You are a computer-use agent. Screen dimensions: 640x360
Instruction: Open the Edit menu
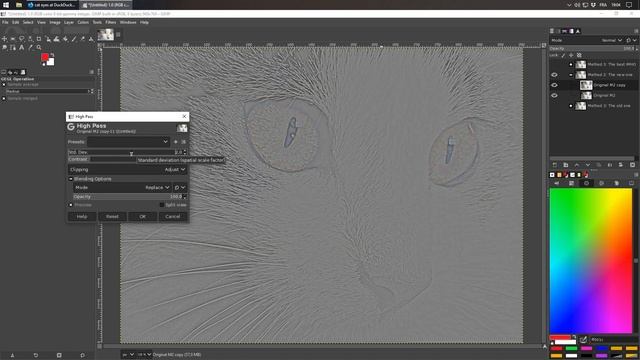coord(16,22)
